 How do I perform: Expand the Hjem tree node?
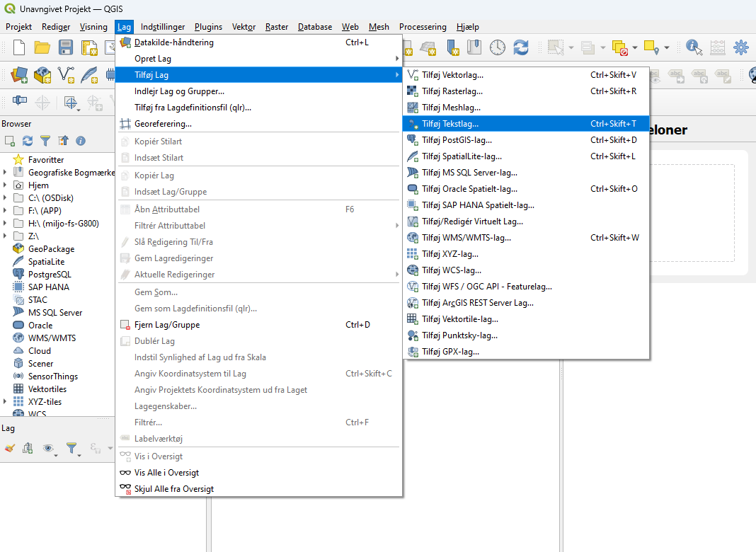(x=5, y=185)
